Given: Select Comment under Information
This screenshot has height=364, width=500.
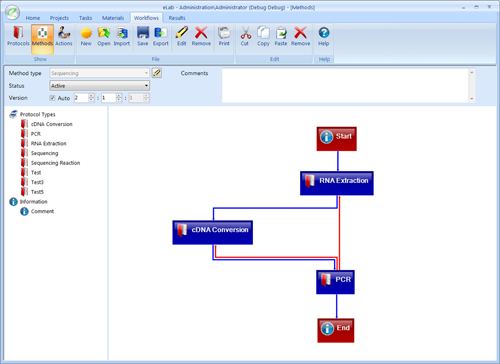Looking at the screenshot, I should point(42,211).
